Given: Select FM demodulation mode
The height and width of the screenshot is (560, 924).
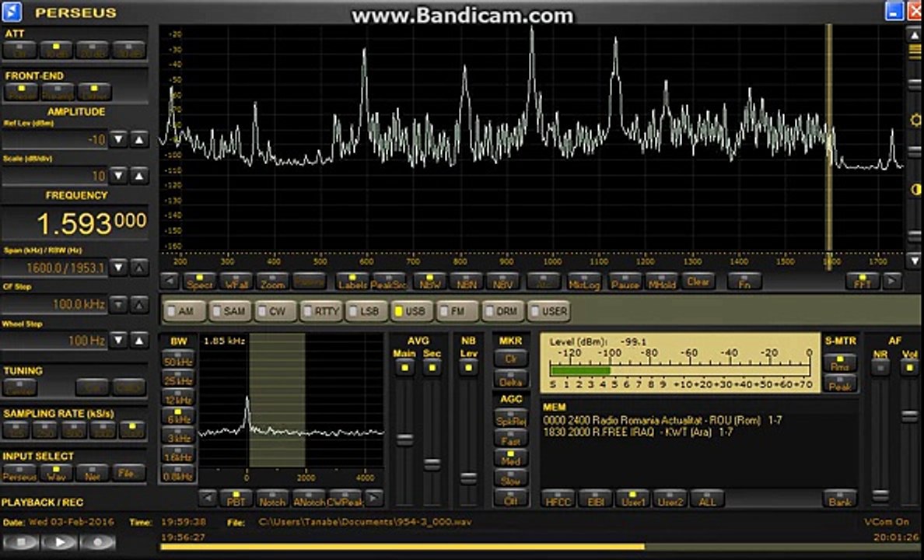Looking at the screenshot, I should coord(457,310).
